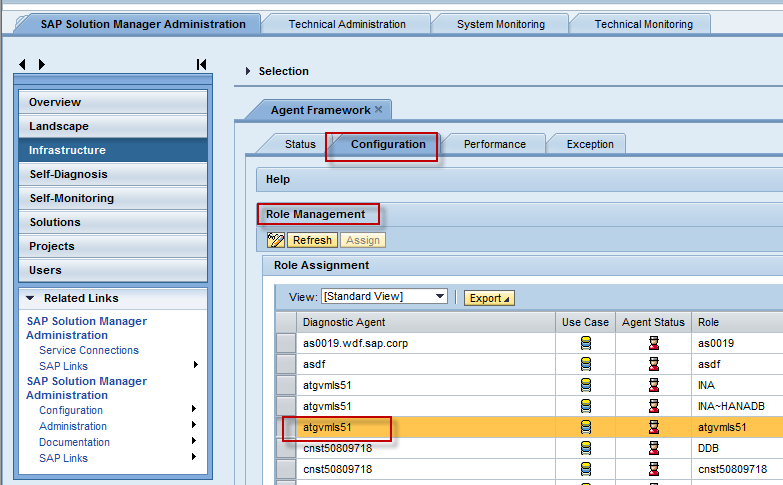Expand the Documentation submenu arrow in Related Links
The height and width of the screenshot is (485, 783).
pos(194,441)
